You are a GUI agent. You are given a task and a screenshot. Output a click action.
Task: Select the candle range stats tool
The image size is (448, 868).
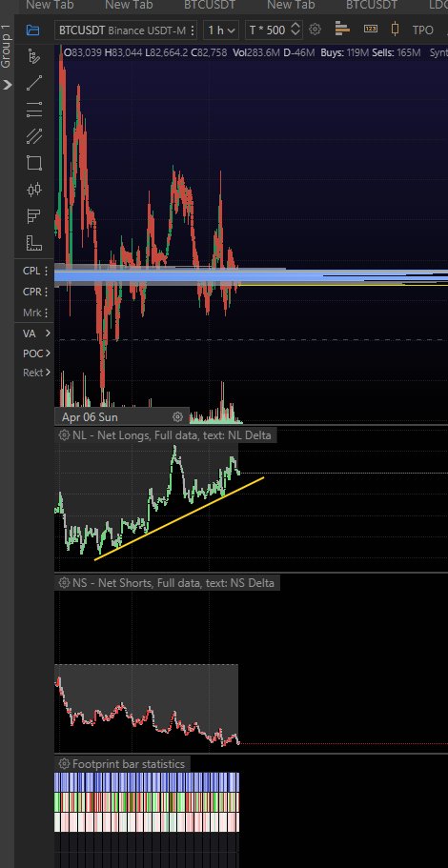click(34, 190)
